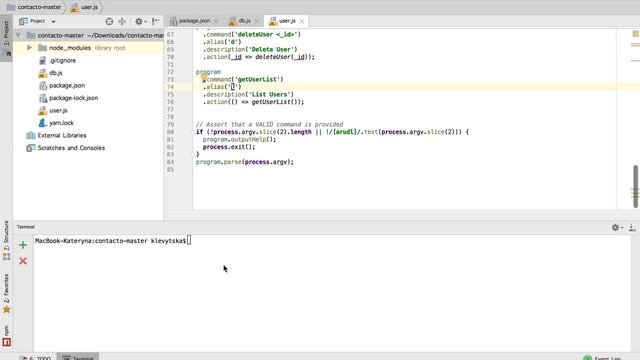
Task: Close the current terminal session
Action: (23, 261)
